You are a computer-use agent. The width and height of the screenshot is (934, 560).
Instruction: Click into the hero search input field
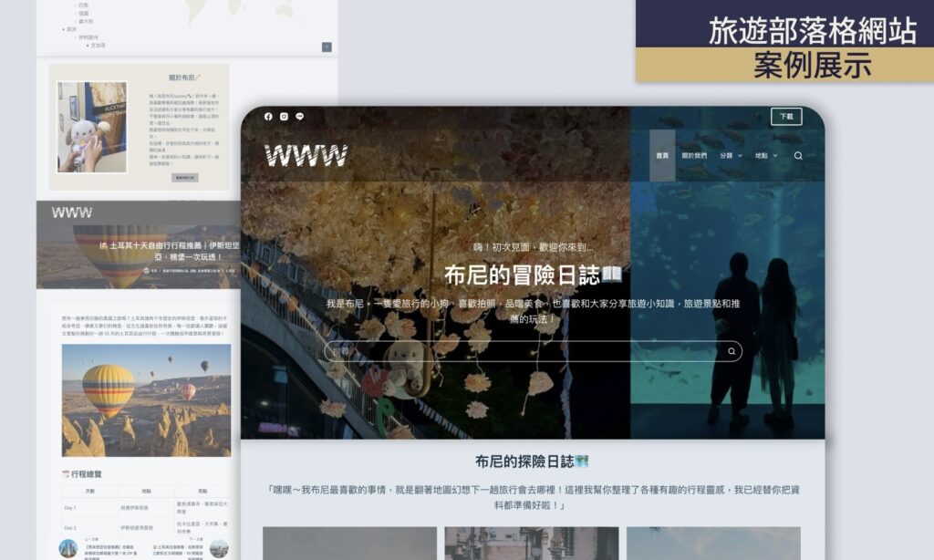[x=520, y=351]
